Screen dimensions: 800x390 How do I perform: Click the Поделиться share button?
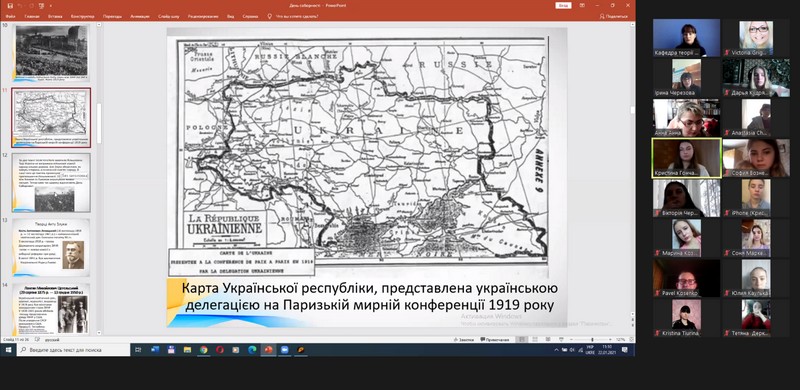[x=613, y=16]
